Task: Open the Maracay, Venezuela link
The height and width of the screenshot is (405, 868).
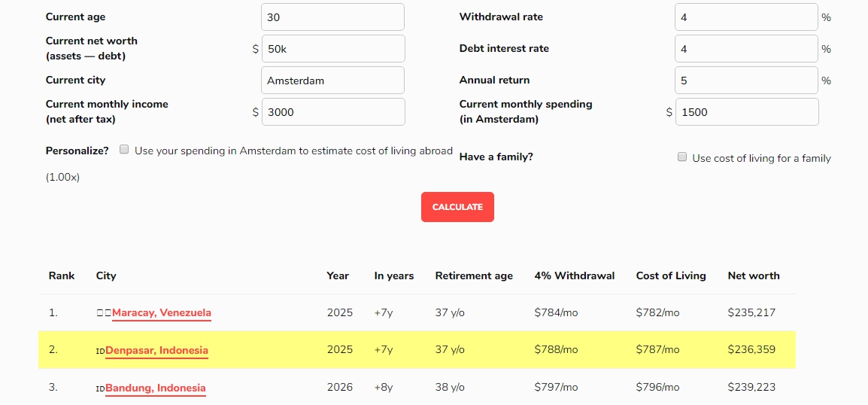Action: pos(162,313)
